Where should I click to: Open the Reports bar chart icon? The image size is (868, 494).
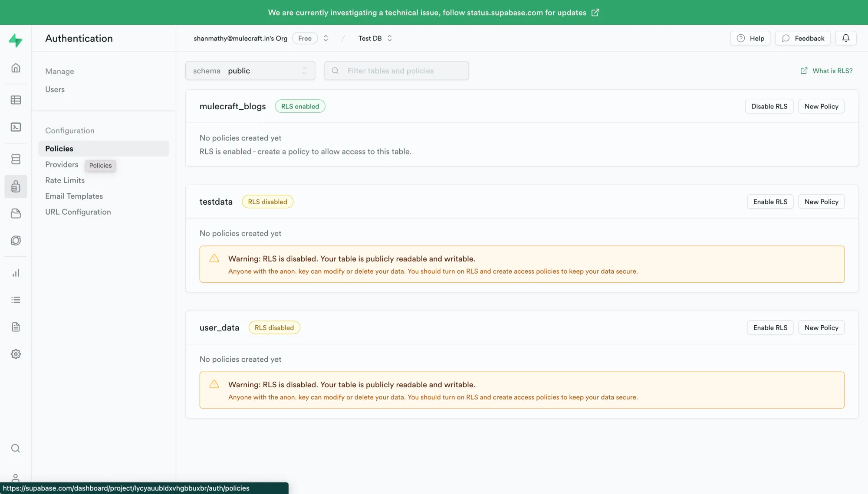coord(16,273)
